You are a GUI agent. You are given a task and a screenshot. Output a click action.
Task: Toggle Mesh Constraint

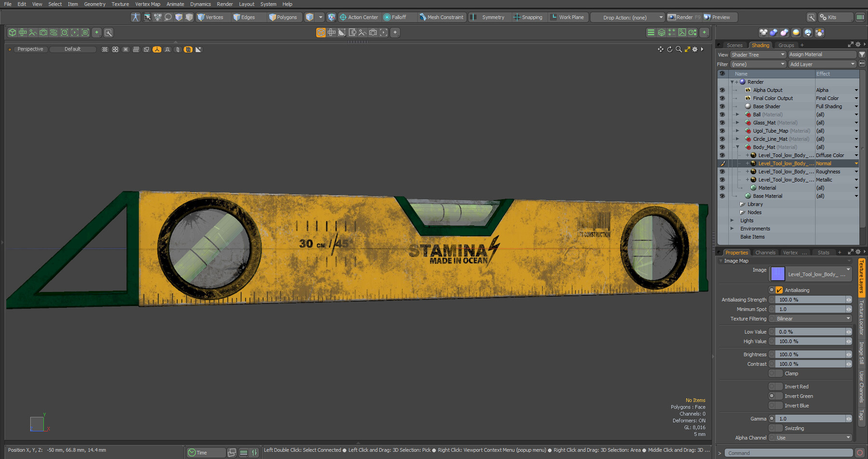[x=441, y=17]
